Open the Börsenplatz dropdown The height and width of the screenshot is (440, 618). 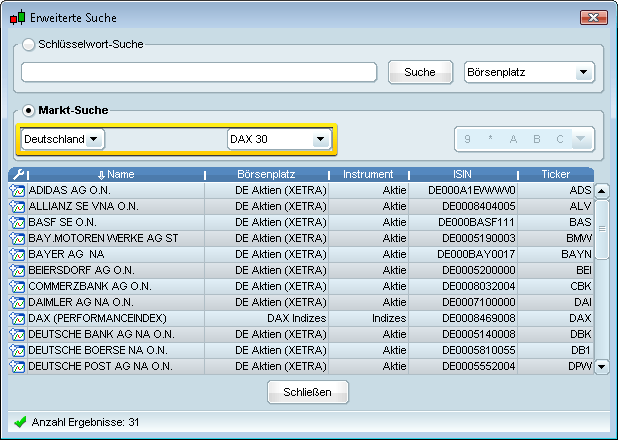530,72
